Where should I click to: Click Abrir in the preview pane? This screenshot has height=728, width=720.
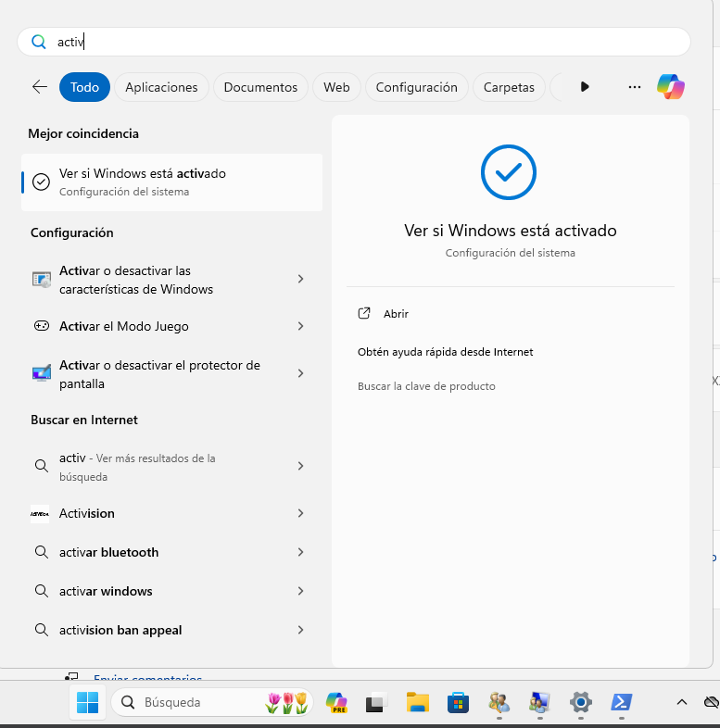396,314
